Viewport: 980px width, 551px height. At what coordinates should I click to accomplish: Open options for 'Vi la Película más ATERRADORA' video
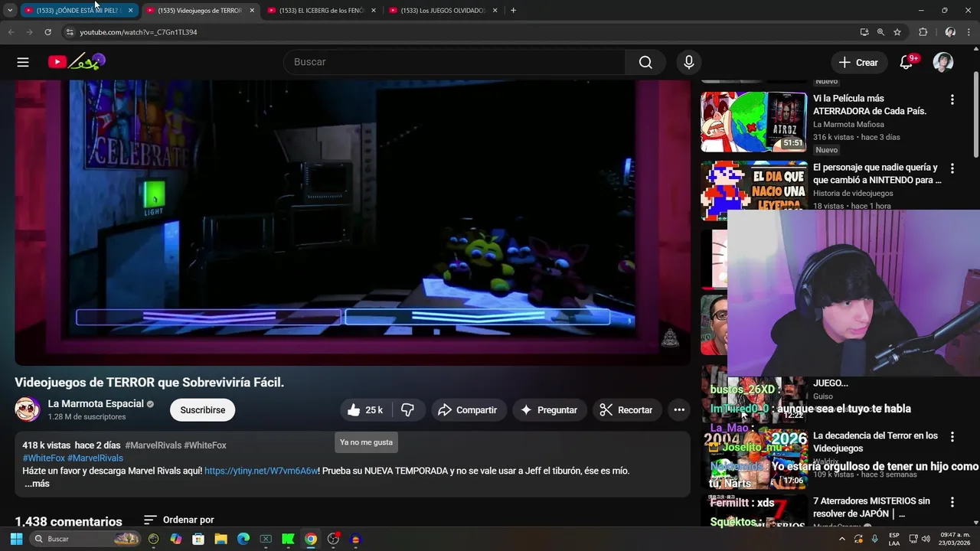(952, 99)
